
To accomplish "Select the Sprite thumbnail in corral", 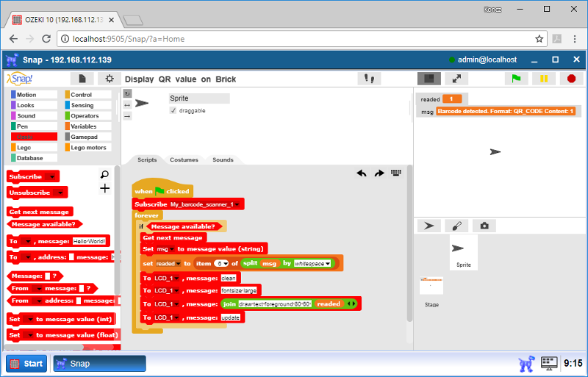I will point(464,252).
